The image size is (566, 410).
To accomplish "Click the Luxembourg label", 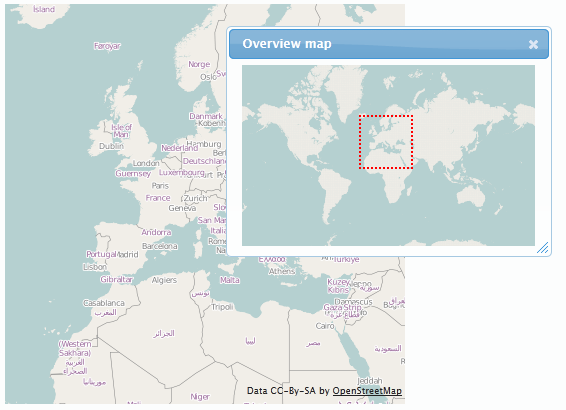I will pos(182,173).
